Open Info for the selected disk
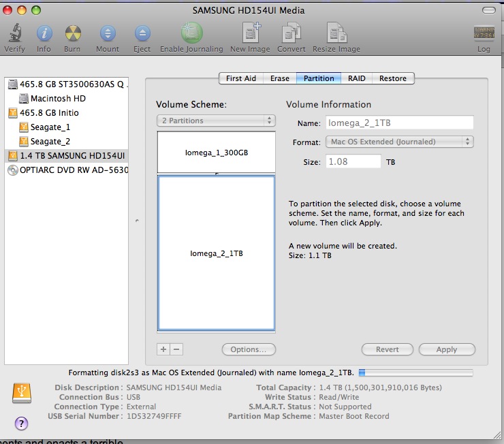The width and height of the screenshot is (504, 444). pyautogui.click(x=44, y=33)
